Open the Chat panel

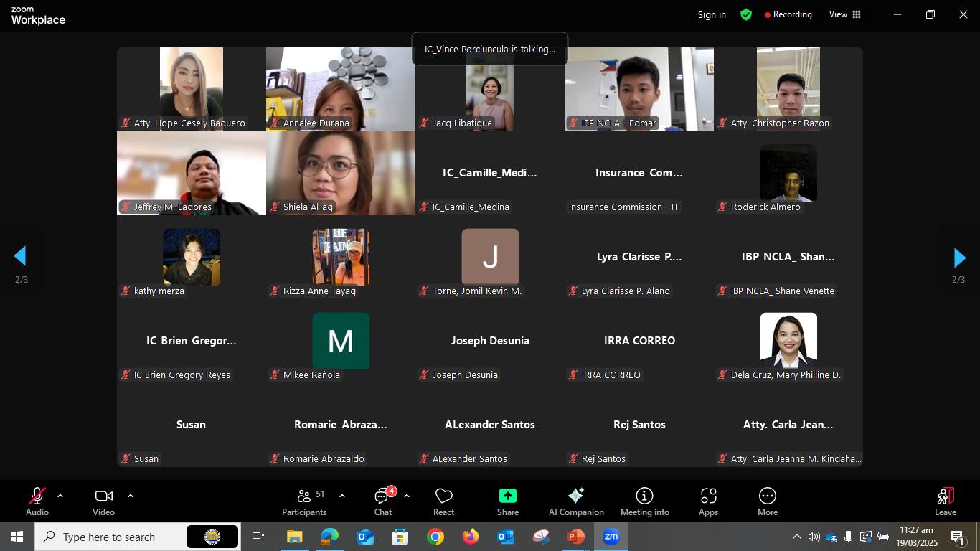(x=383, y=501)
